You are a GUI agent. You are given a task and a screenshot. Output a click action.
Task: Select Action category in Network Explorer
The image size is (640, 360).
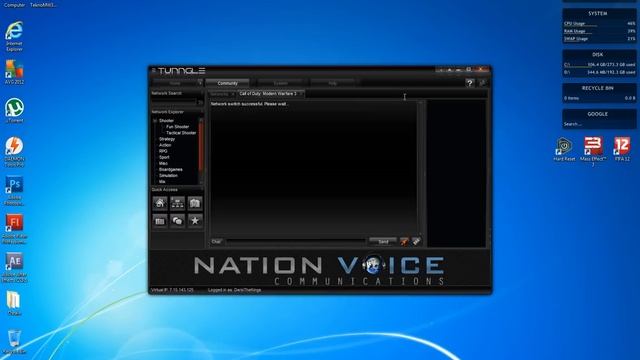click(x=165, y=145)
